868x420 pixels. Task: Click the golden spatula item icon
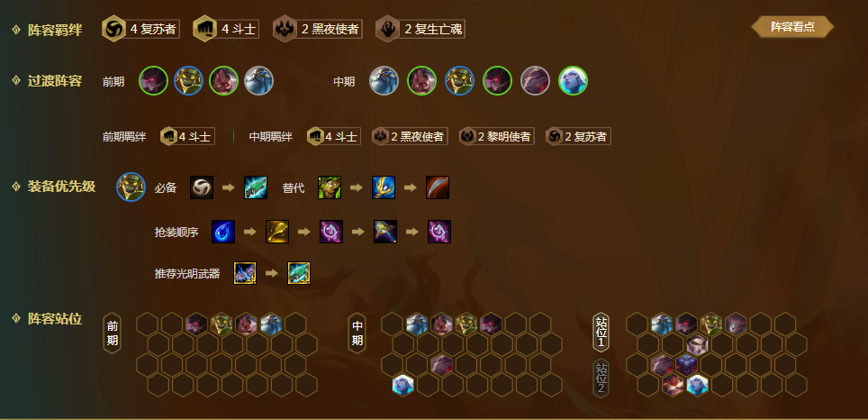277,232
